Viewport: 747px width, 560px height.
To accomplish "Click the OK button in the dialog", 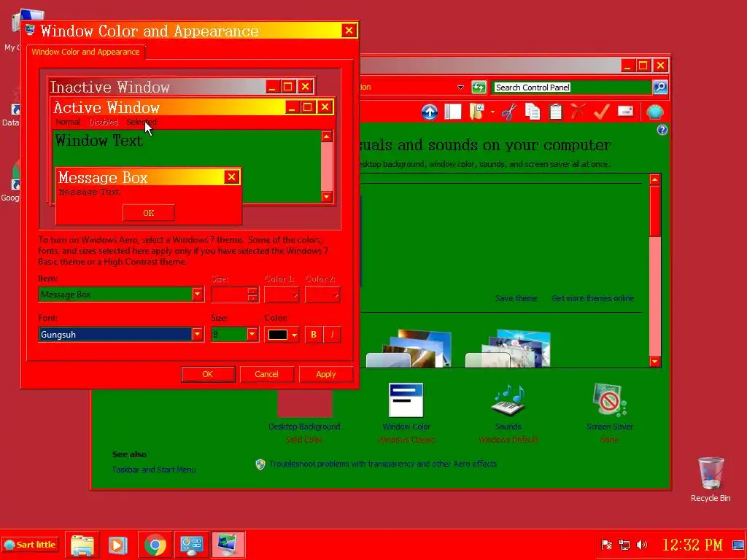I will (x=208, y=374).
